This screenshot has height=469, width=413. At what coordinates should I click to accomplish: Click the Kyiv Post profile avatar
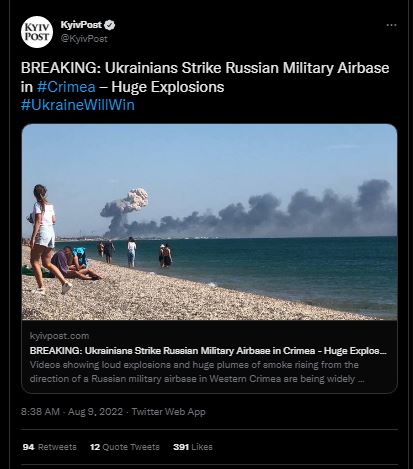[37, 32]
